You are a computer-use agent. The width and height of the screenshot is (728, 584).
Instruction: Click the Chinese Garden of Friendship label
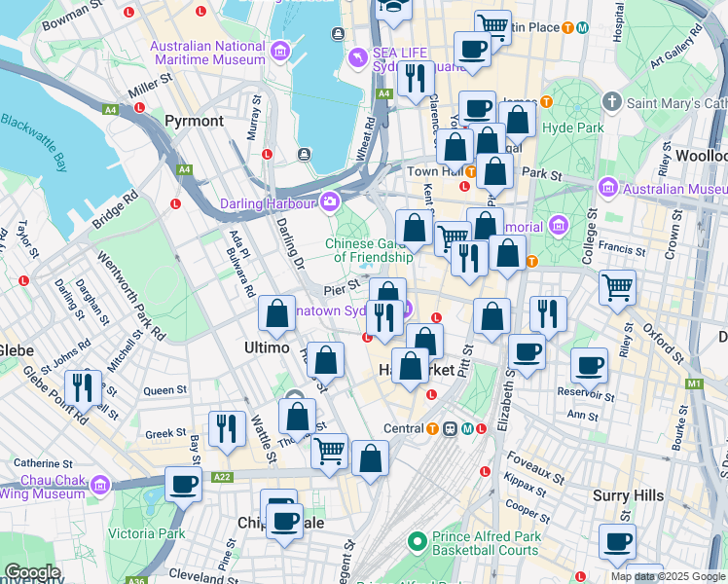370,250
